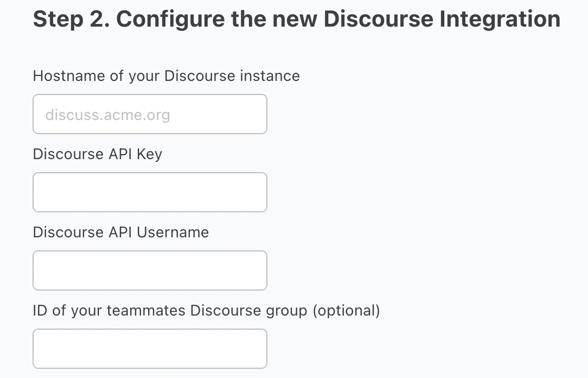The width and height of the screenshot is (588, 378).
Task: Click the word 'Username' in third label
Action: tap(172, 232)
